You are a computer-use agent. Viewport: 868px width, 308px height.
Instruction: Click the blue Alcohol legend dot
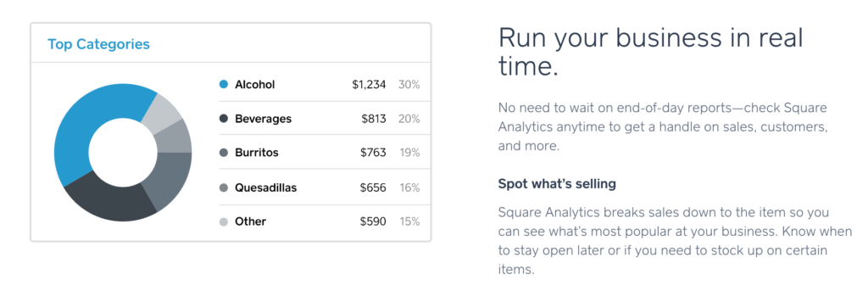224,85
